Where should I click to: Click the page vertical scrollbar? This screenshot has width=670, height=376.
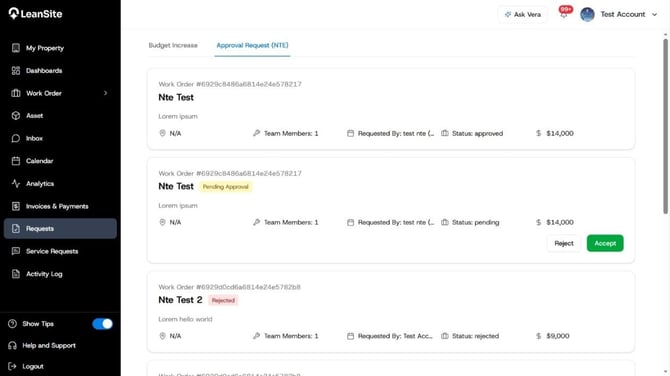click(665, 126)
